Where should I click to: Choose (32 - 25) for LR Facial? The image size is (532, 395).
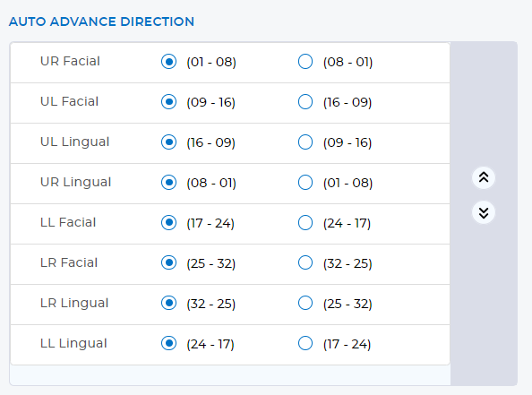(x=305, y=263)
